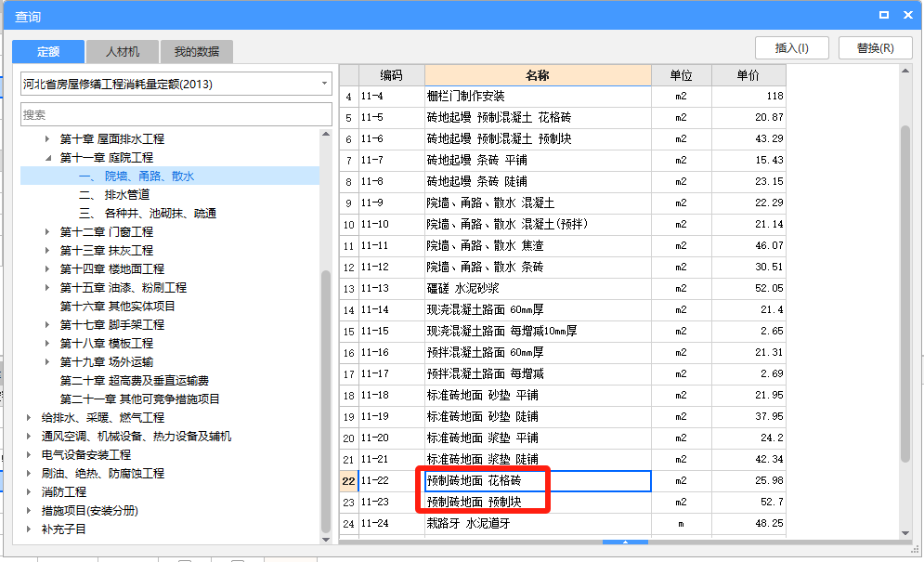The image size is (924, 562).
Task: Expand 给排水、采暖、燃气工程 node
Action: (x=29, y=418)
